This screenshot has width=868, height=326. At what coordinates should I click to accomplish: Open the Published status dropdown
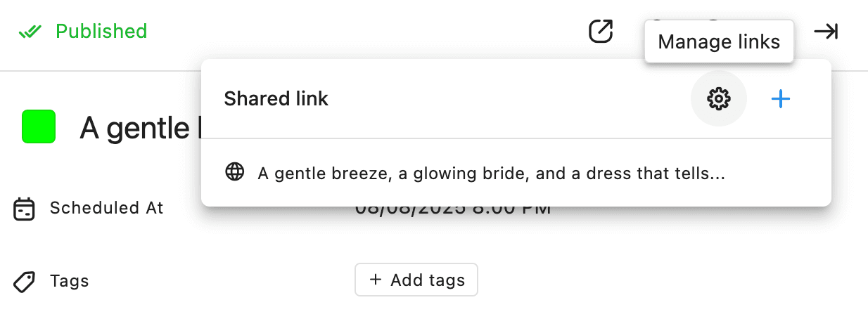point(83,32)
